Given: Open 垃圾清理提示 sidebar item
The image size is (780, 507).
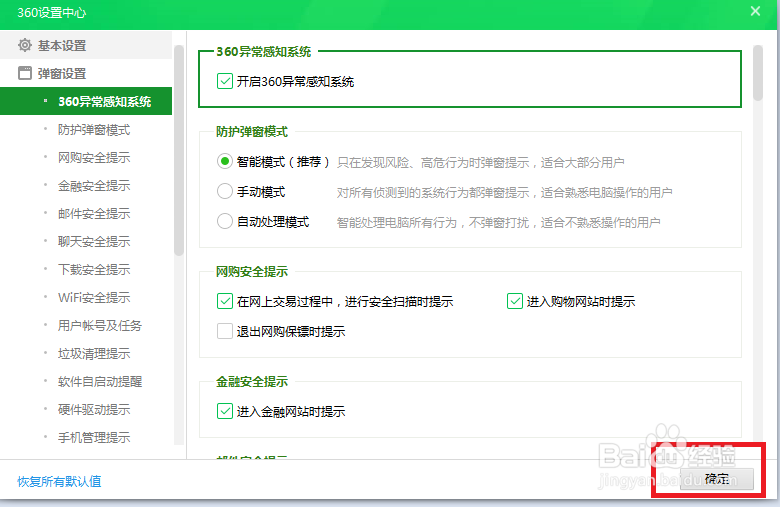Looking at the screenshot, I should coord(94,353).
